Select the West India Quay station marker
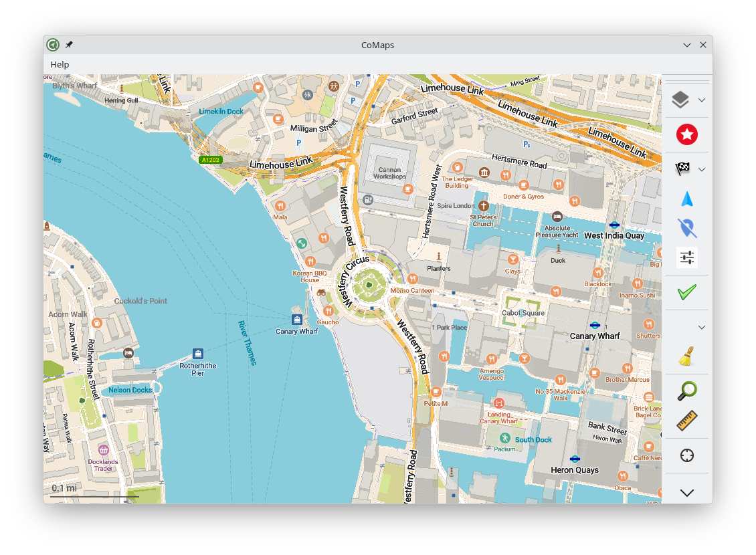The height and width of the screenshot is (555, 756). click(614, 225)
